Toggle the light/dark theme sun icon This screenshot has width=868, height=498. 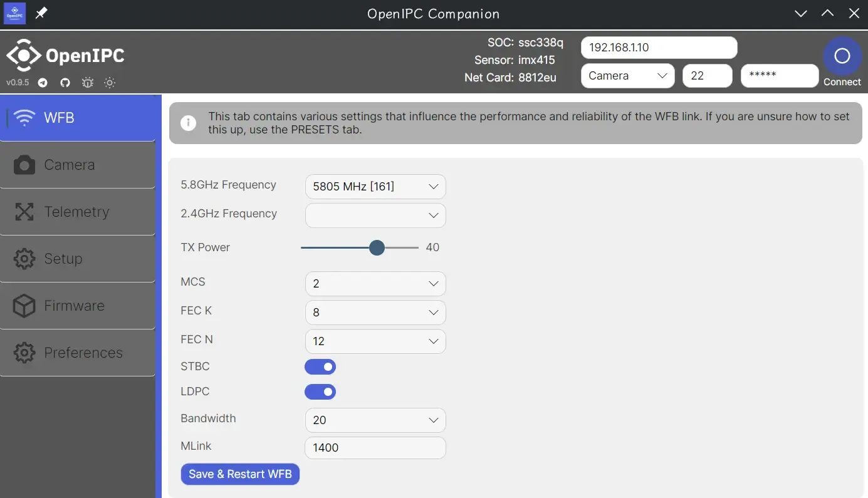click(110, 83)
